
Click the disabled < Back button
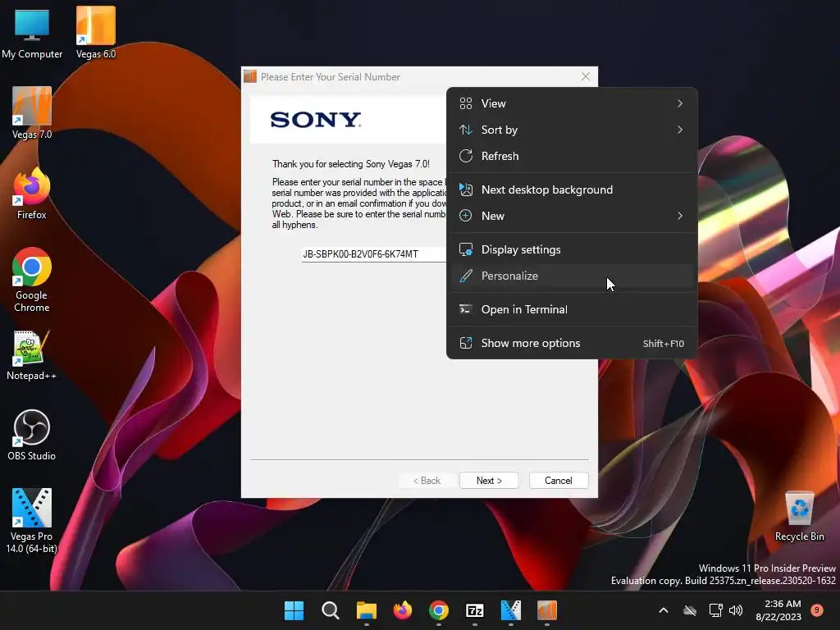[427, 481]
